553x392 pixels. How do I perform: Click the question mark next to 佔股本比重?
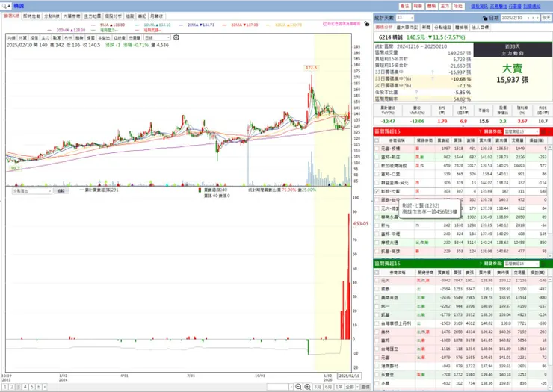[x=416, y=92]
